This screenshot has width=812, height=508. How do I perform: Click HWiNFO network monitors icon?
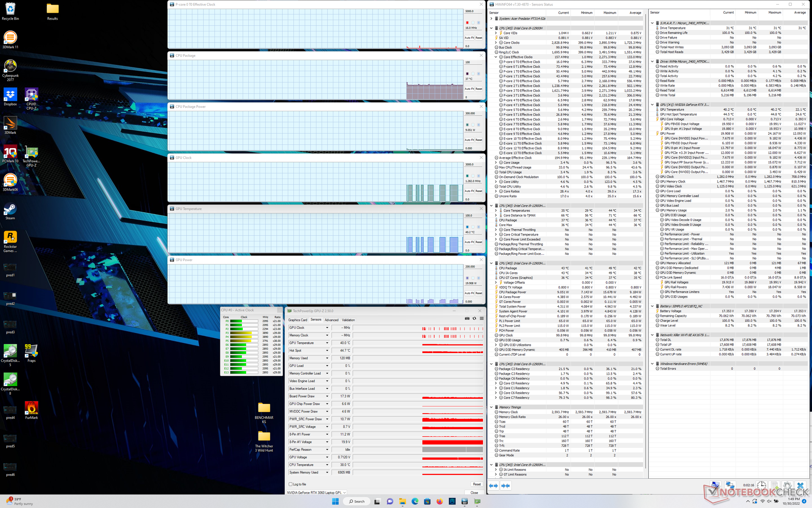tap(730, 486)
